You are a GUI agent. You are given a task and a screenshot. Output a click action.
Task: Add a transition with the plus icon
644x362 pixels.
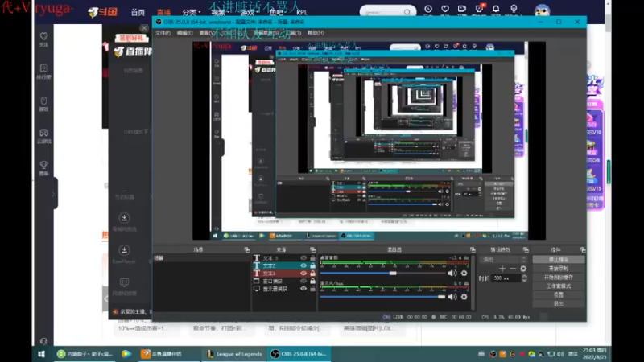(502, 269)
